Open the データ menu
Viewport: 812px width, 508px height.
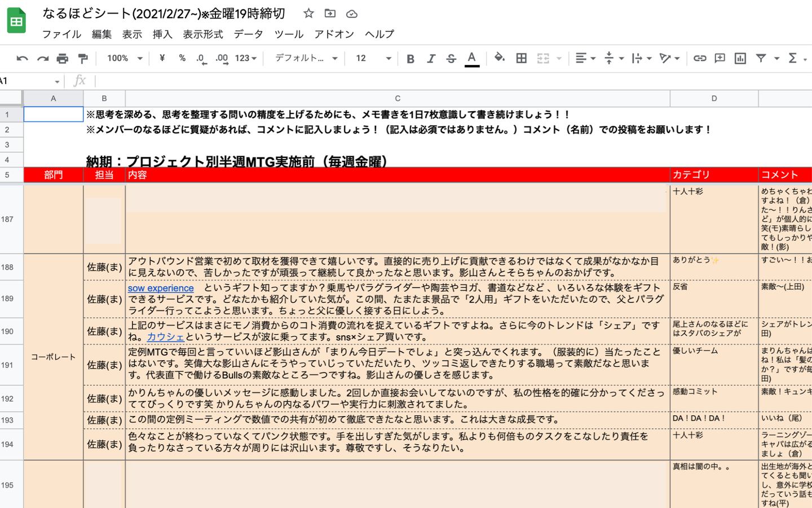coord(249,34)
